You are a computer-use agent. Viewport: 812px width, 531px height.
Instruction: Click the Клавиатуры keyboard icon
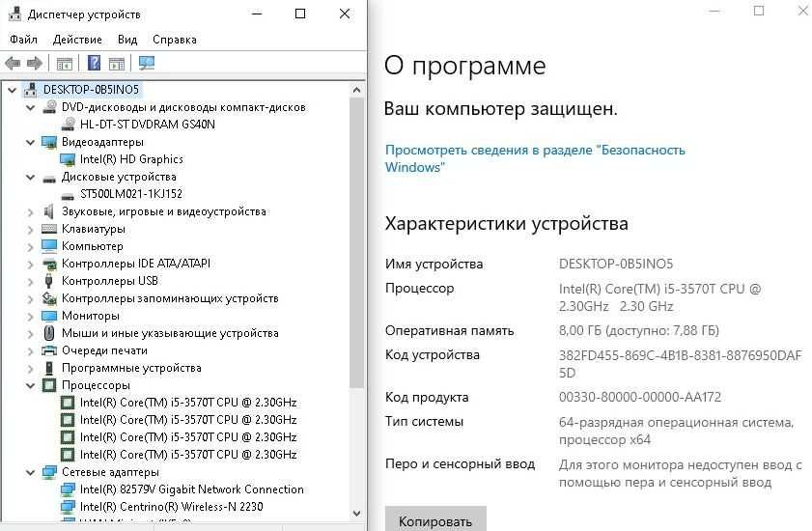49,229
